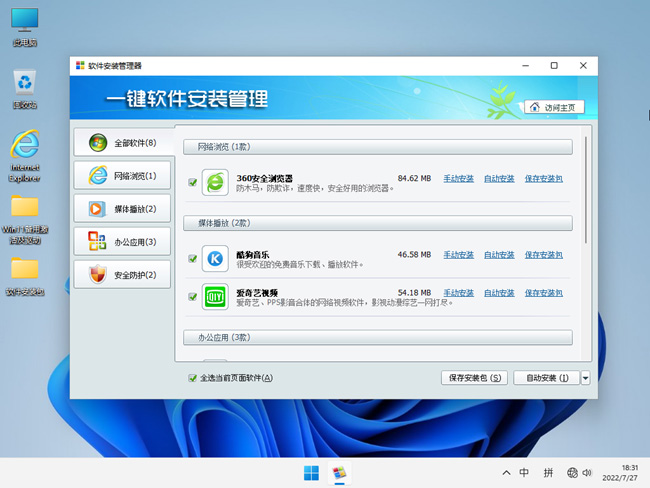
Task: Open dropdown arrow beside 自动安装 button
Action: (585, 378)
